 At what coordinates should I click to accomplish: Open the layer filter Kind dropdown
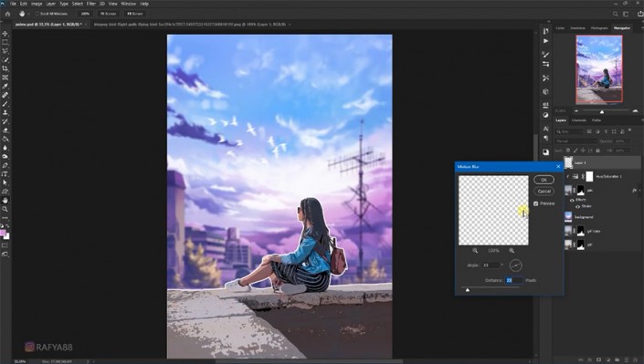(x=569, y=131)
